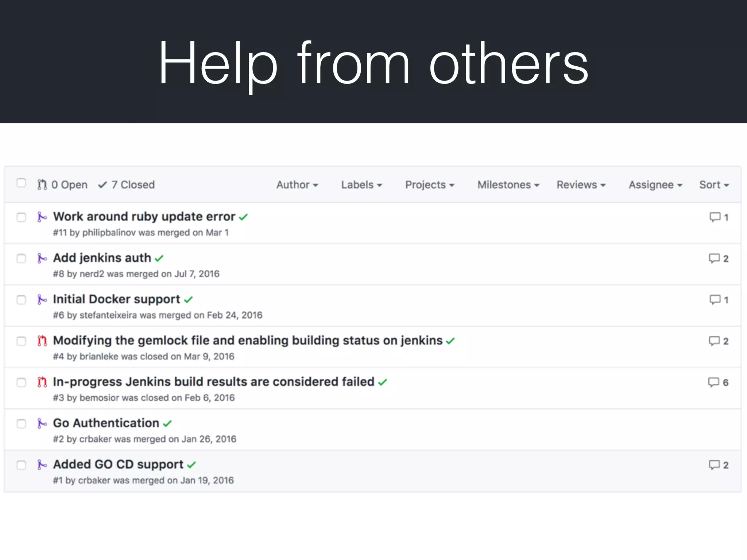Open comments for Work around ruby update error
747x560 pixels.
pyautogui.click(x=719, y=217)
